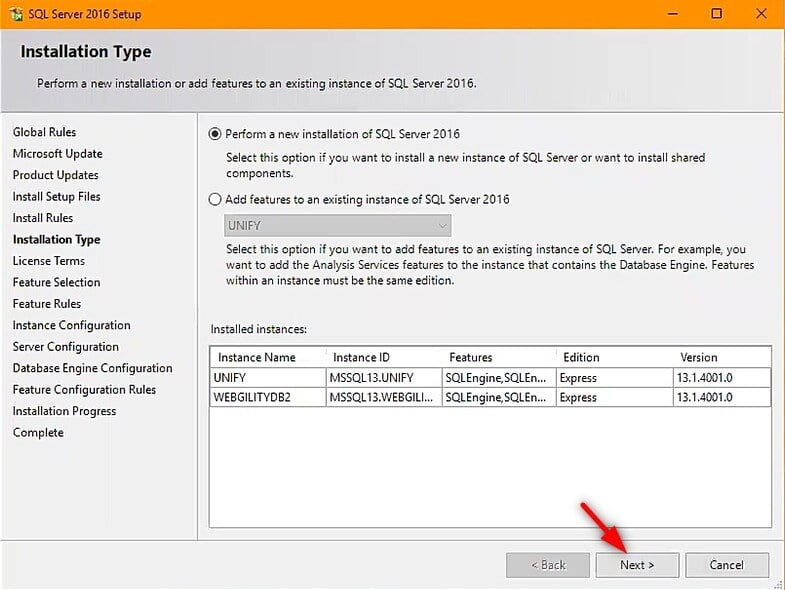The height and width of the screenshot is (590, 785).
Task: Click the MSSQL13.WEBGILI... instance ID cell
Action: click(x=384, y=397)
